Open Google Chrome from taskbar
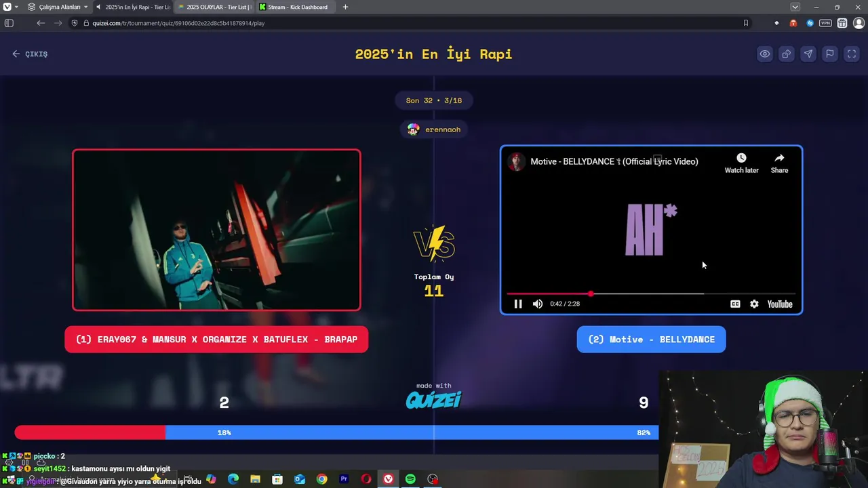 coord(321,479)
